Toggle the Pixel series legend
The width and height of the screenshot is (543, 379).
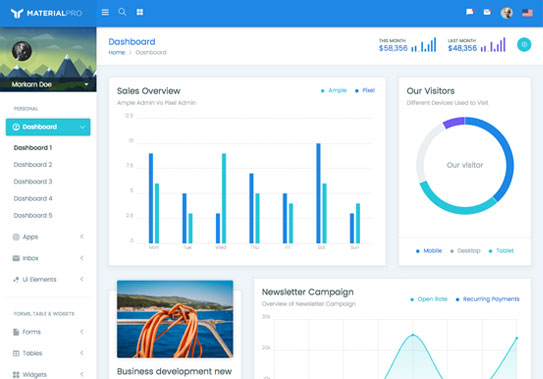(x=365, y=90)
